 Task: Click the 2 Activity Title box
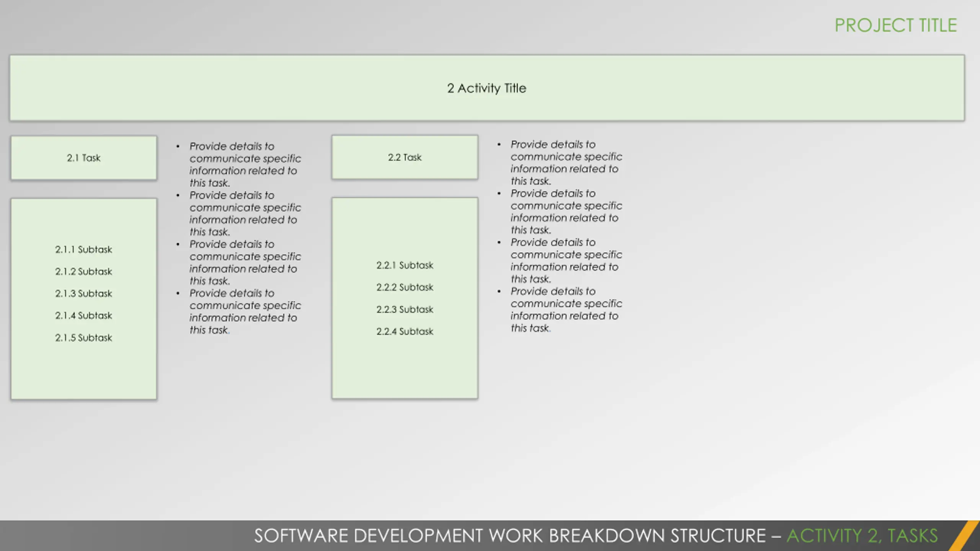coord(487,88)
